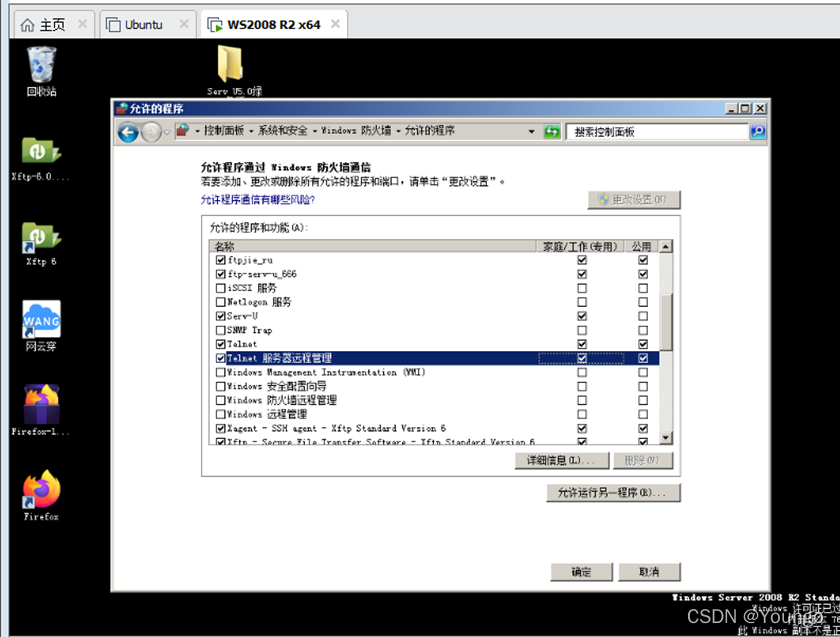
Task: Open the recent pages dropdown arrow
Action: pos(167,132)
